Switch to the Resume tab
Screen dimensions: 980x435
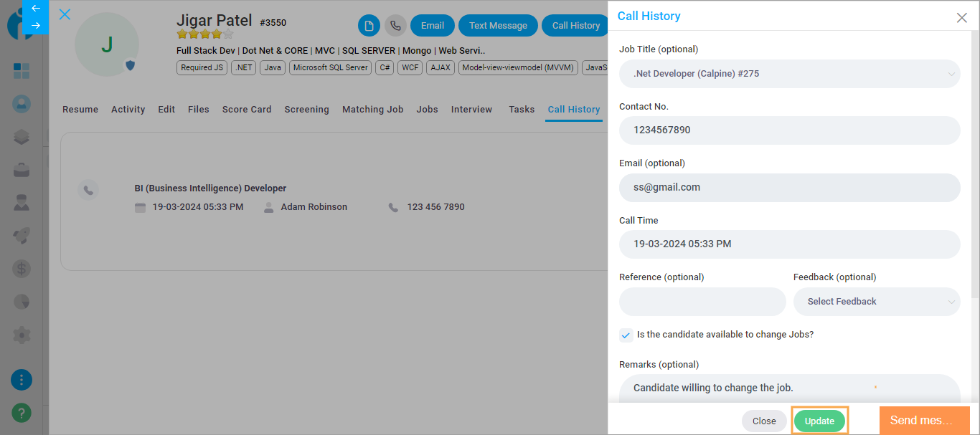[x=80, y=110]
